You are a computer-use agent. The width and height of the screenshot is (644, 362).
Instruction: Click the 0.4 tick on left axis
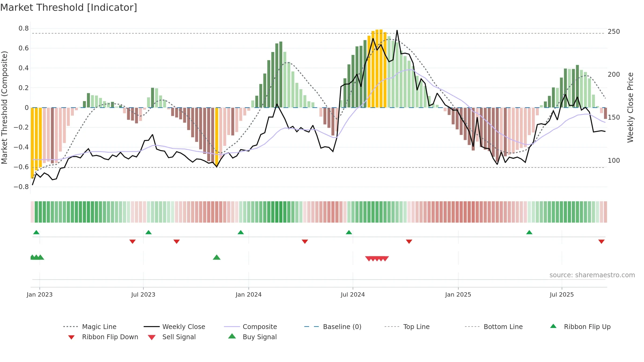[x=24, y=68]
